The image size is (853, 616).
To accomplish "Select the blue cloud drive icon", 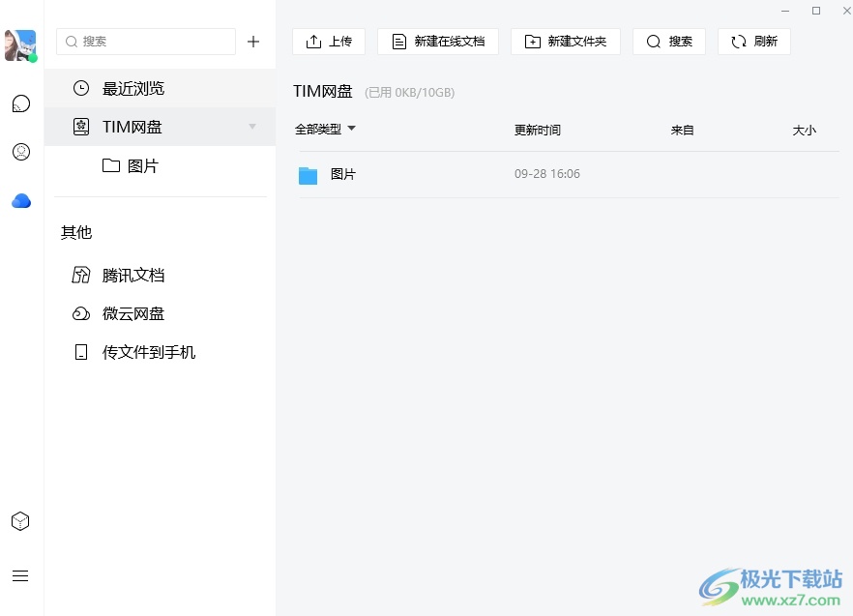I will pos(20,201).
